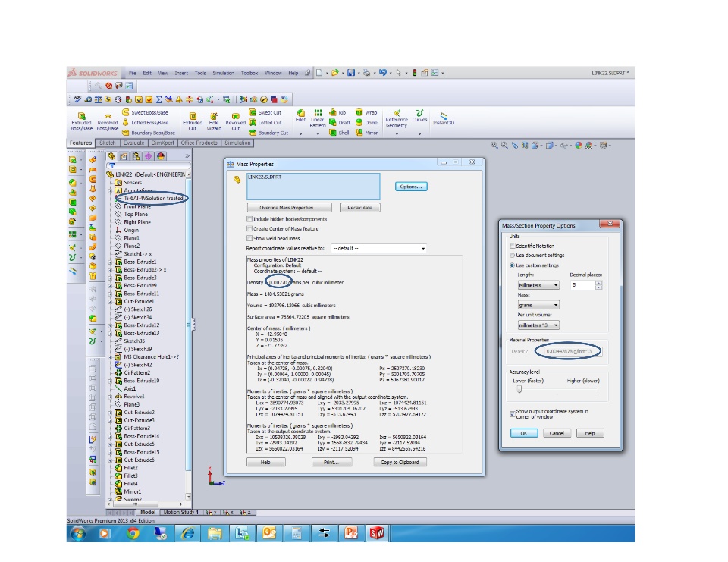
Task: Select the Extruded Boss/Base tool
Action: [x=82, y=121]
